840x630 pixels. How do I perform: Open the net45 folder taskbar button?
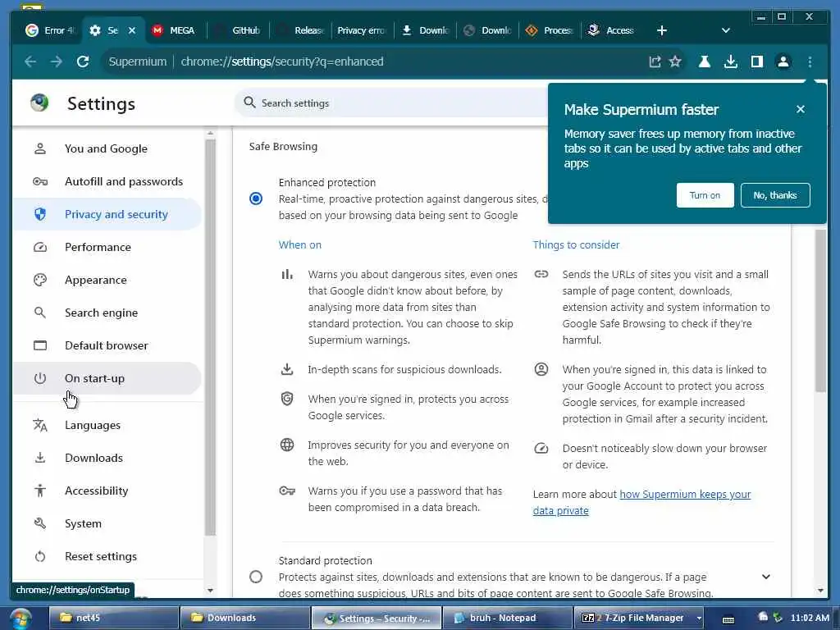click(113, 618)
